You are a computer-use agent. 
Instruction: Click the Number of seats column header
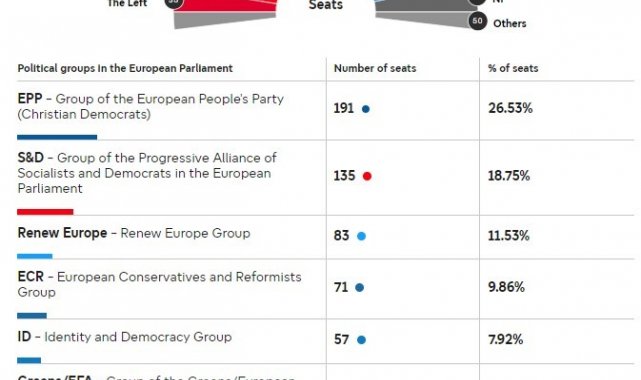pos(375,68)
